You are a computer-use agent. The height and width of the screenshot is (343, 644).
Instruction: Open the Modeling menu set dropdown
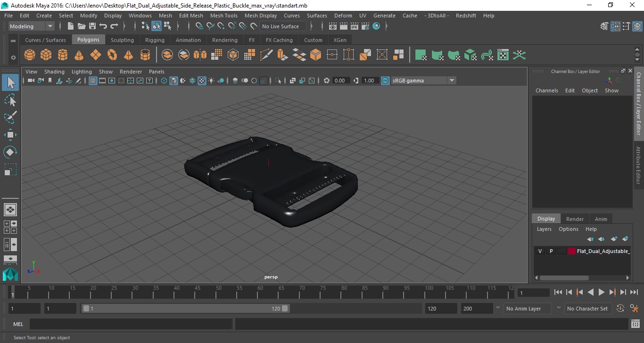(32, 26)
